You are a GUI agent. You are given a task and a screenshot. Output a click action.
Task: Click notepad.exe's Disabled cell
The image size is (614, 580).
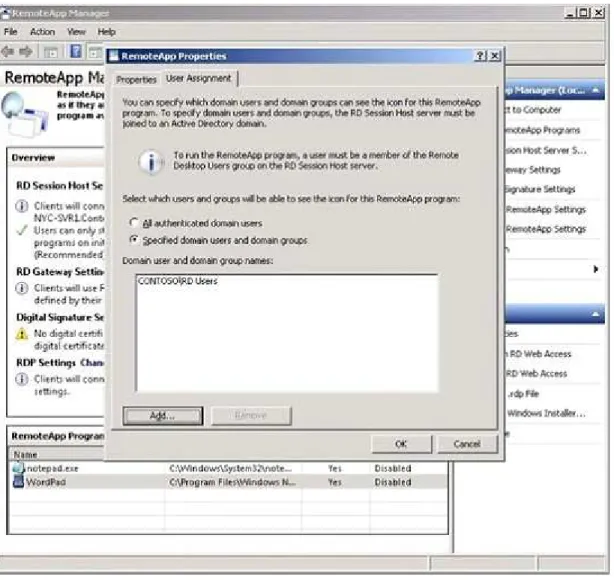pos(393,468)
